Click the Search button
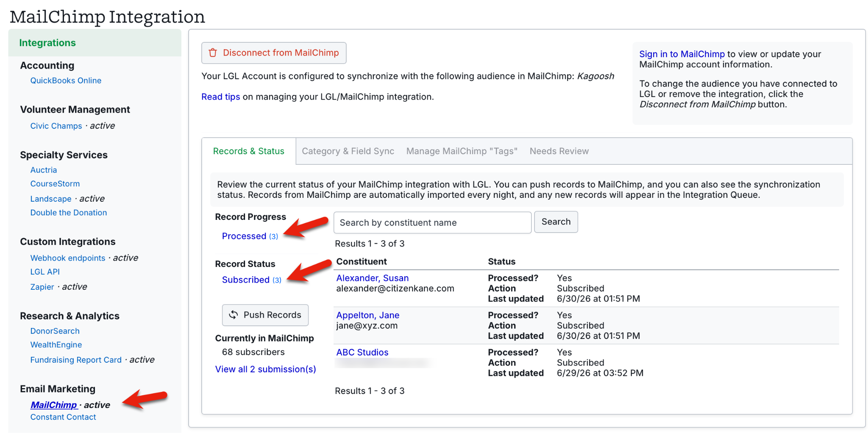Viewport: 868px width, 433px height. 556,222
